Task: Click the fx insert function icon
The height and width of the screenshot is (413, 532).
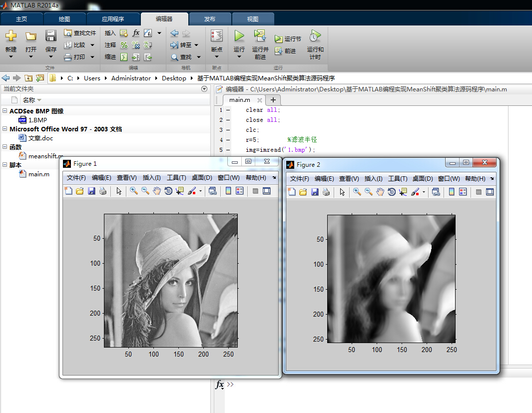Action: [x=136, y=33]
